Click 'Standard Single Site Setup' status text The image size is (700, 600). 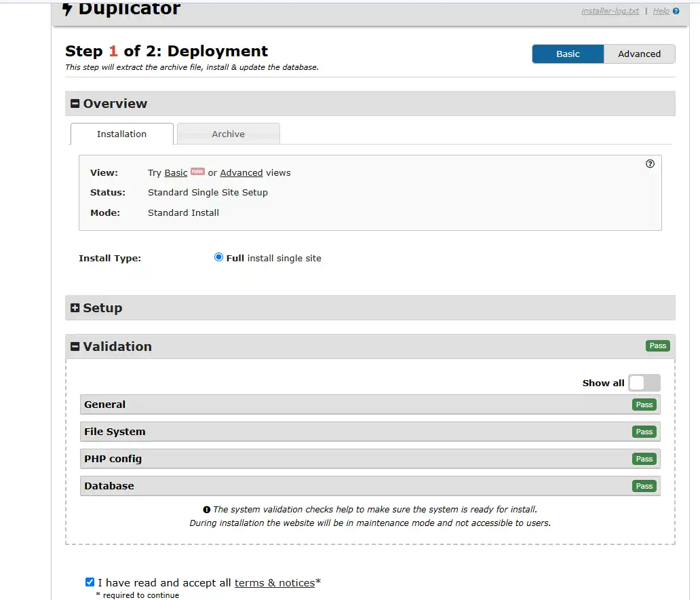pos(208,193)
